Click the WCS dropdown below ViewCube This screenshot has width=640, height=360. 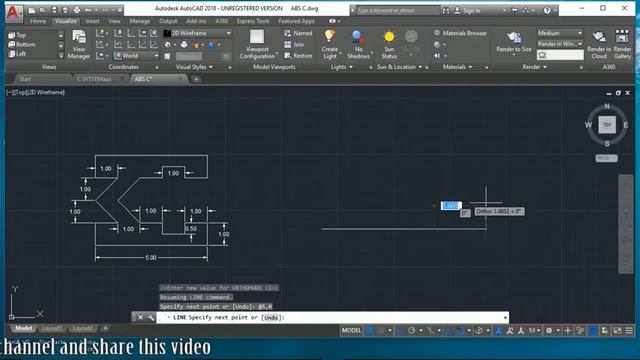[606, 158]
